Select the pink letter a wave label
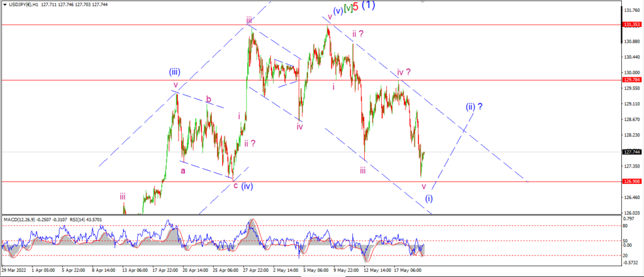The width and height of the screenshot is (644, 277). point(183,170)
